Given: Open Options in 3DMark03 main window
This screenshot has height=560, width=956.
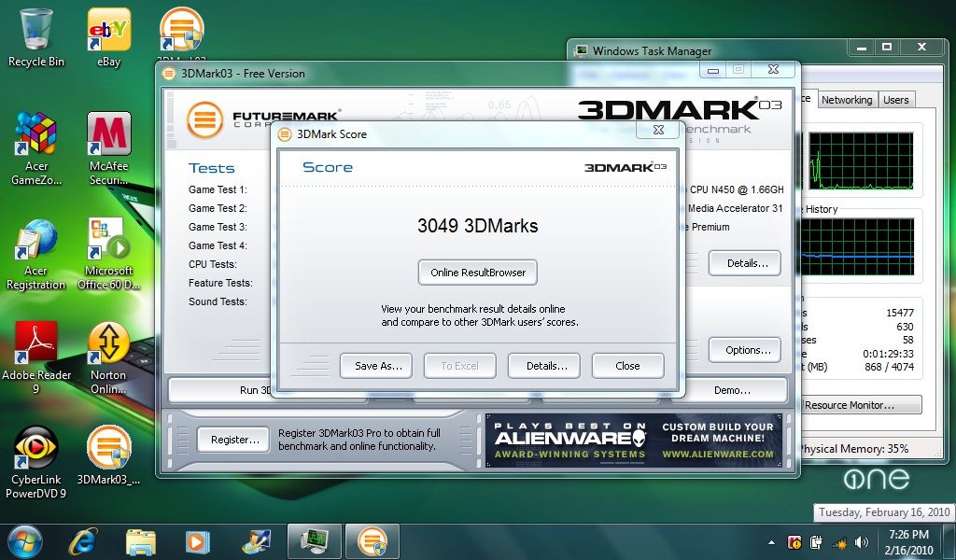Looking at the screenshot, I should coord(744,350).
